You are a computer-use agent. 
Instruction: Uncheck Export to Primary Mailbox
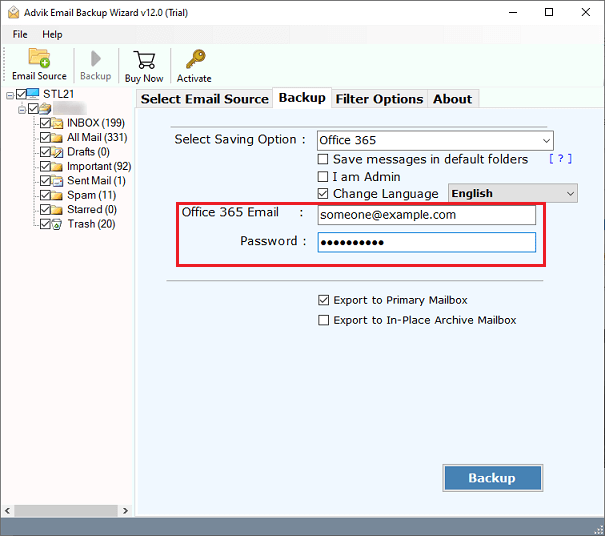323,300
